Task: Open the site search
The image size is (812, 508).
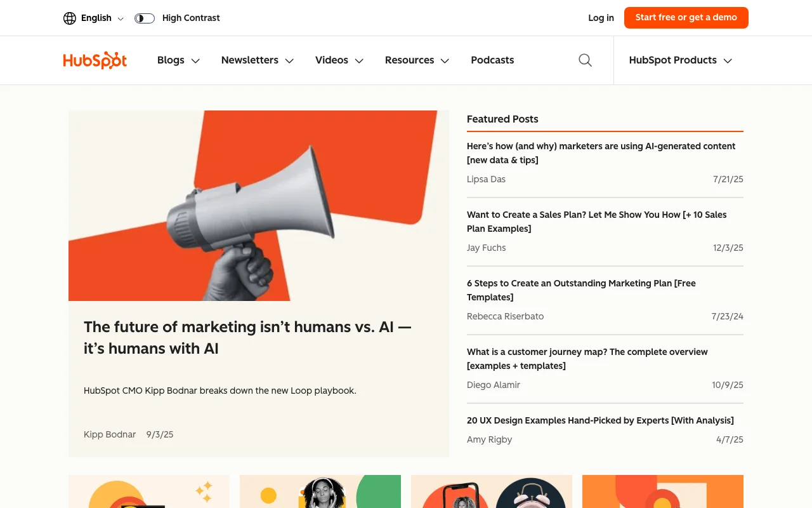Action: coord(584,60)
